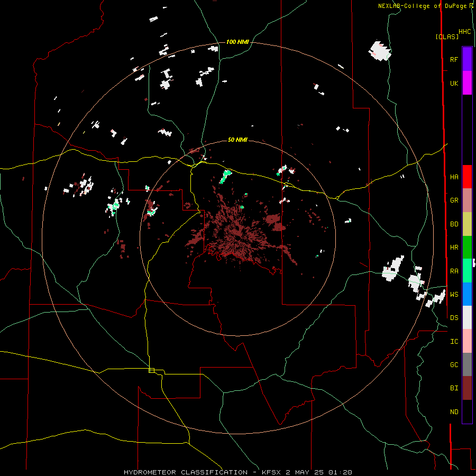Click the RF purple legend swatch
Viewport: 476px width, 476px height.
click(x=467, y=59)
